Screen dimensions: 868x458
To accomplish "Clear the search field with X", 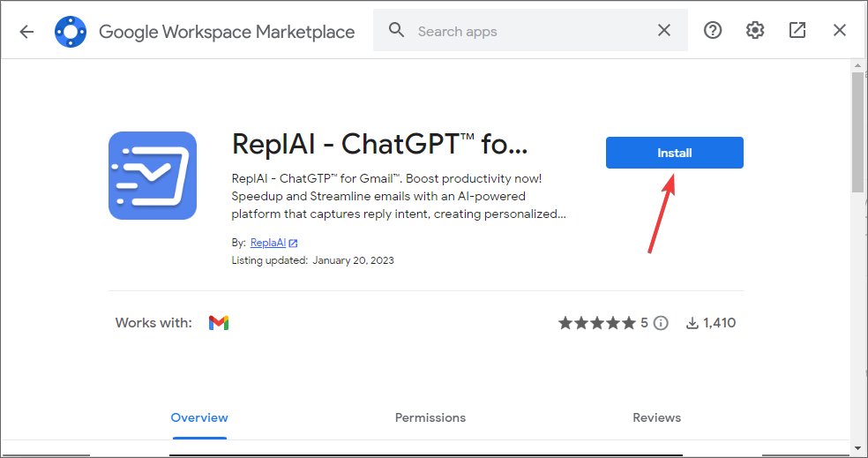I will pos(664,31).
